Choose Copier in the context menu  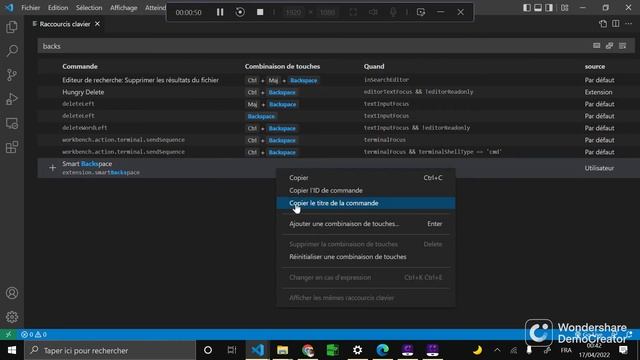coord(366,178)
